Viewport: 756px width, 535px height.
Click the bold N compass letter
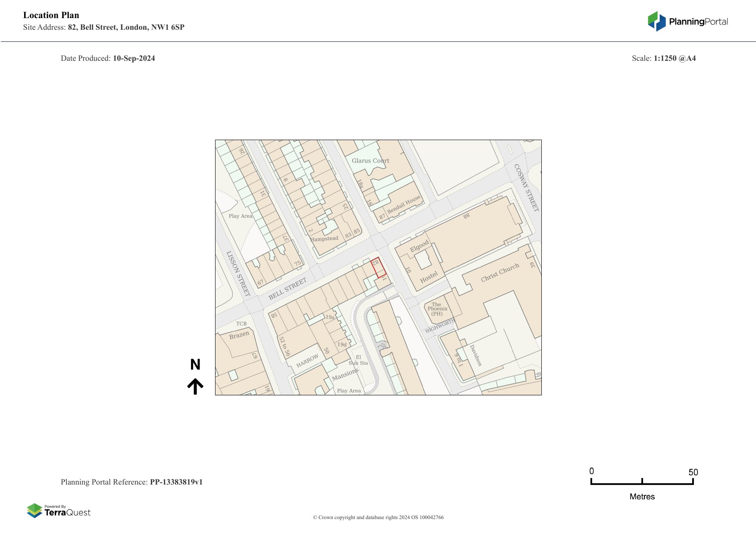195,365
